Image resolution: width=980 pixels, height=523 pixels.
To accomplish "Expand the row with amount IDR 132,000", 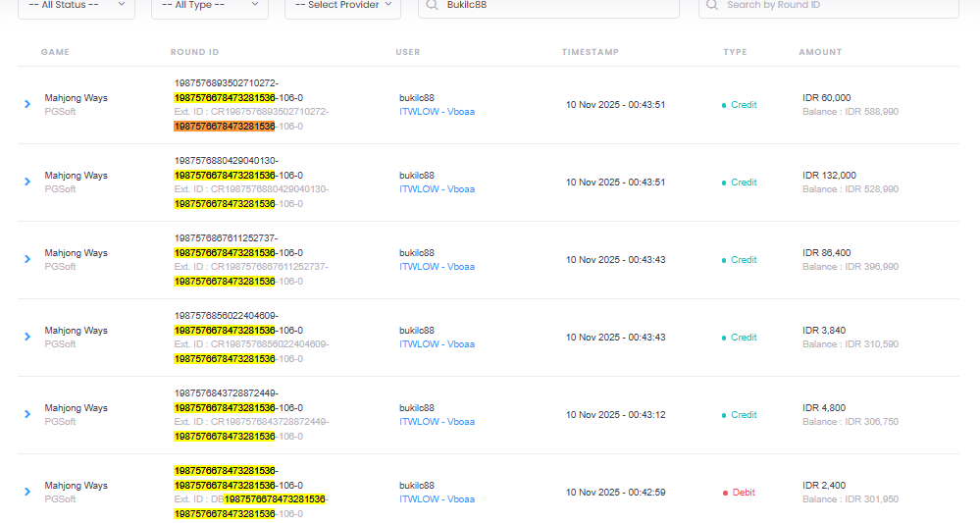I will coord(27,182).
